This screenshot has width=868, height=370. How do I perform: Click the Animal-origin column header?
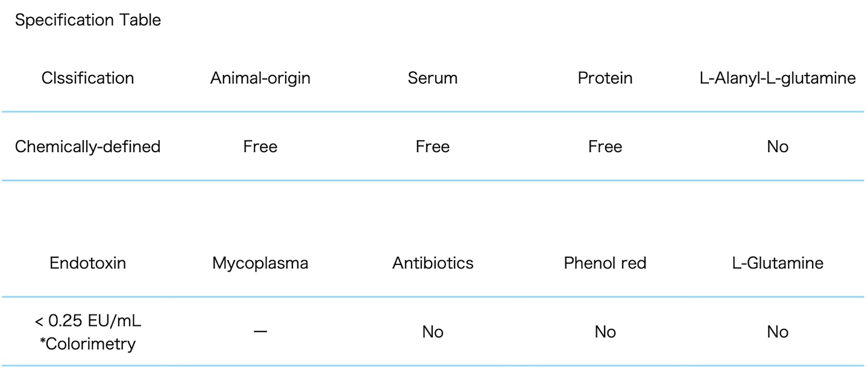260,78
